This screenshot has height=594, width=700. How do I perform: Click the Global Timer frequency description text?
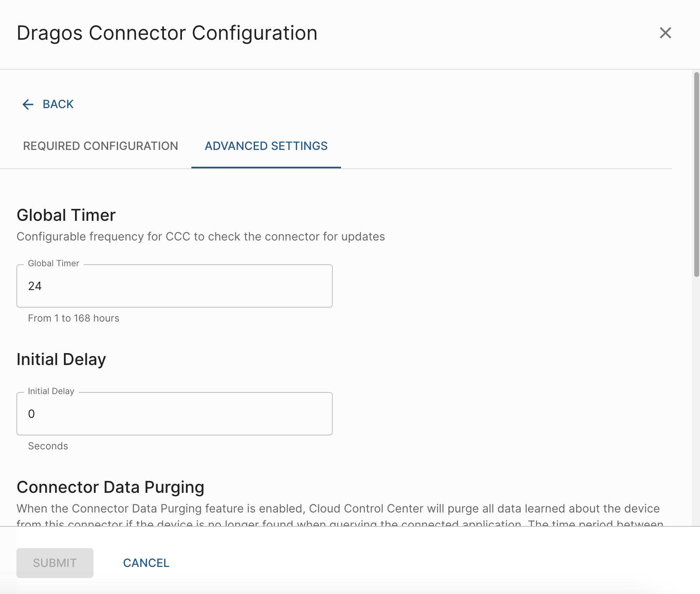pos(200,237)
